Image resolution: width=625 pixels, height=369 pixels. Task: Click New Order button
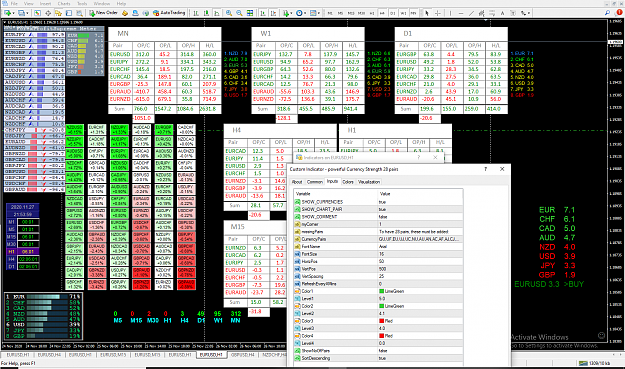pyautogui.click(x=104, y=13)
